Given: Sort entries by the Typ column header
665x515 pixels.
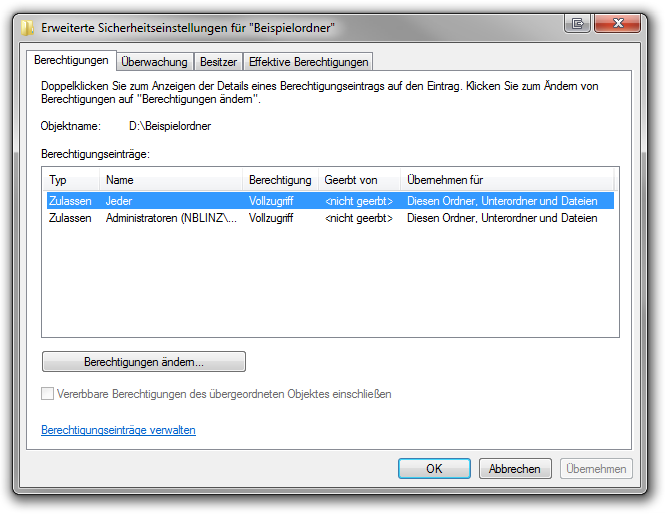Looking at the screenshot, I should click(x=70, y=180).
